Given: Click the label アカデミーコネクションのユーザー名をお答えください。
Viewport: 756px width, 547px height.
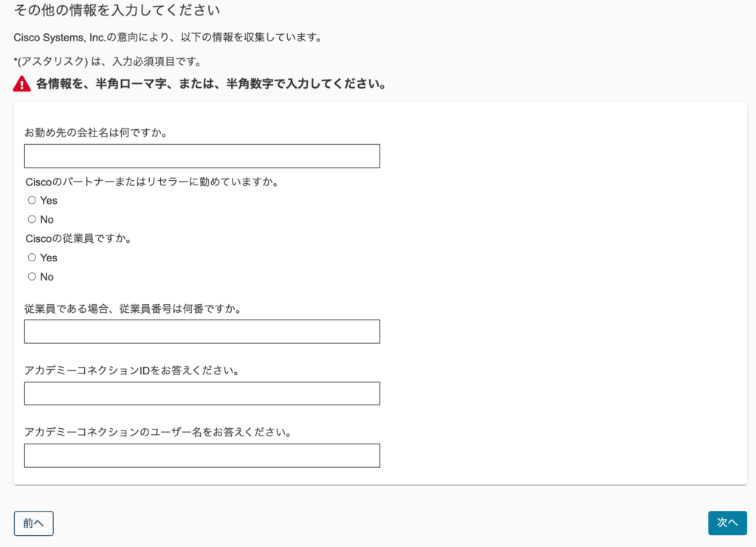Looking at the screenshot, I should click(x=159, y=433).
